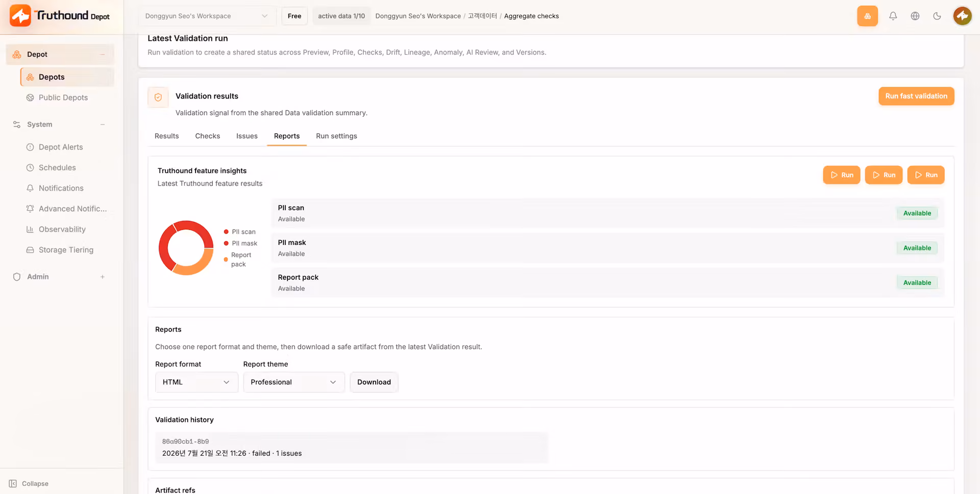Open Schedules in the sidebar
Image resolution: width=980 pixels, height=494 pixels.
[57, 167]
